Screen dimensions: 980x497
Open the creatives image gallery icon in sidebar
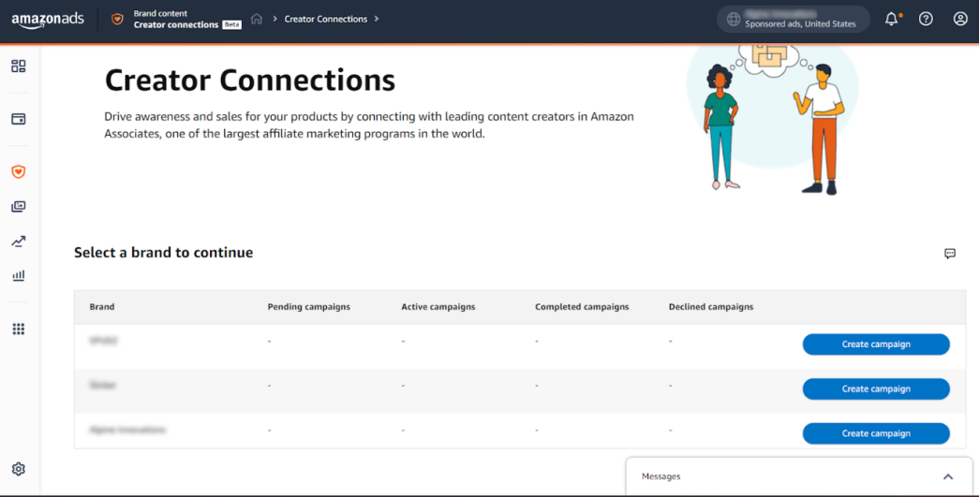[x=19, y=207]
